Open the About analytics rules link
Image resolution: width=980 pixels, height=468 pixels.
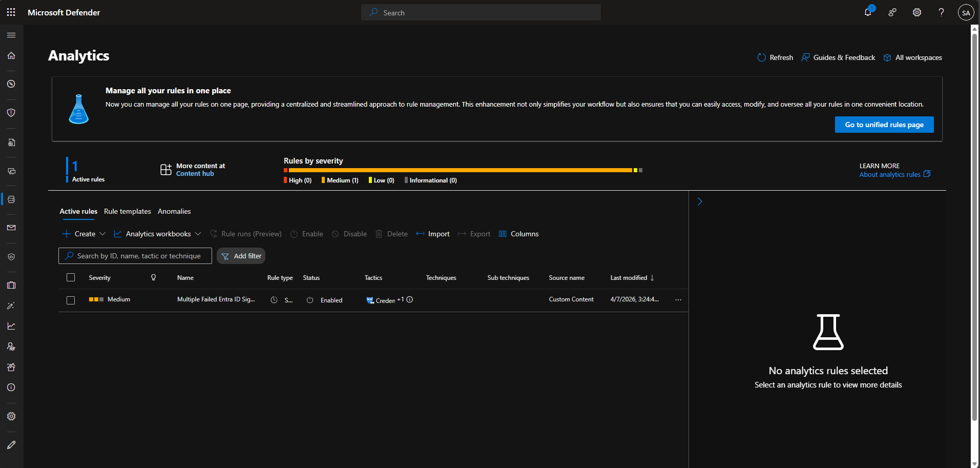(890, 175)
